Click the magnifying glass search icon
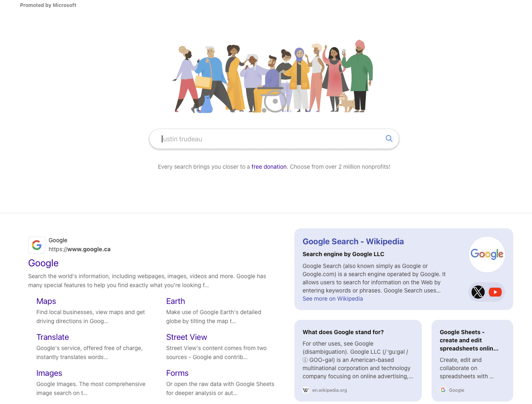532x404 pixels. pyautogui.click(x=389, y=138)
